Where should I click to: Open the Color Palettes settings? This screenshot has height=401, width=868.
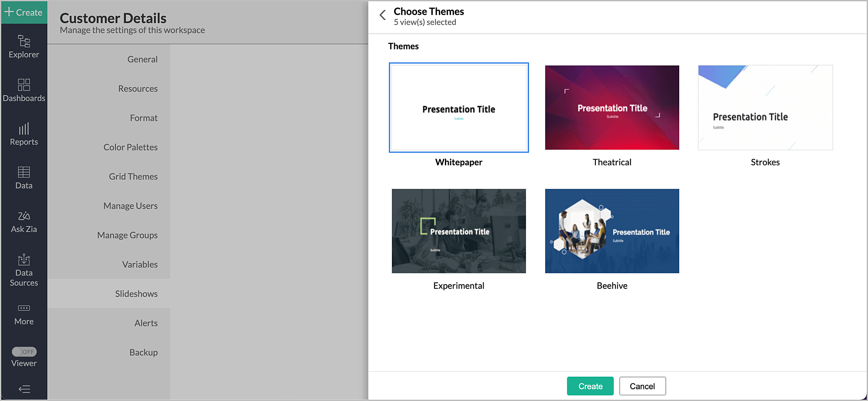tap(130, 147)
